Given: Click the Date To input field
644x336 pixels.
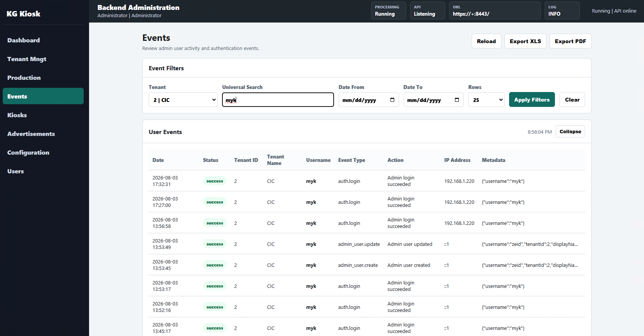Looking at the screenshot, I should (x=433, y=100).
